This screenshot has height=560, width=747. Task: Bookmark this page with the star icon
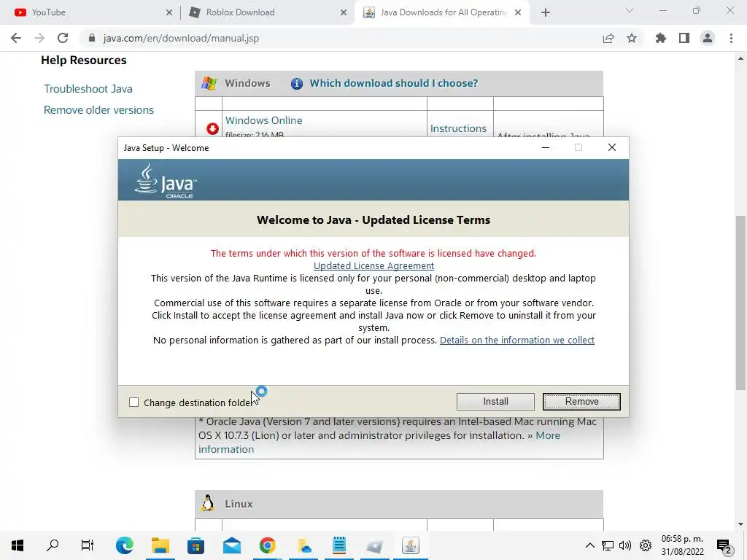coord(632,38)
